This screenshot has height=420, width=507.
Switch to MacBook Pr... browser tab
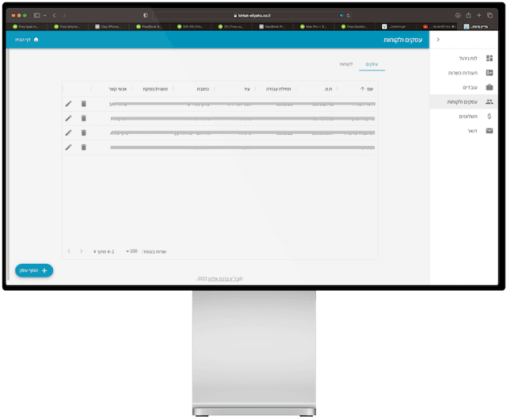click(x=273, y=26)
